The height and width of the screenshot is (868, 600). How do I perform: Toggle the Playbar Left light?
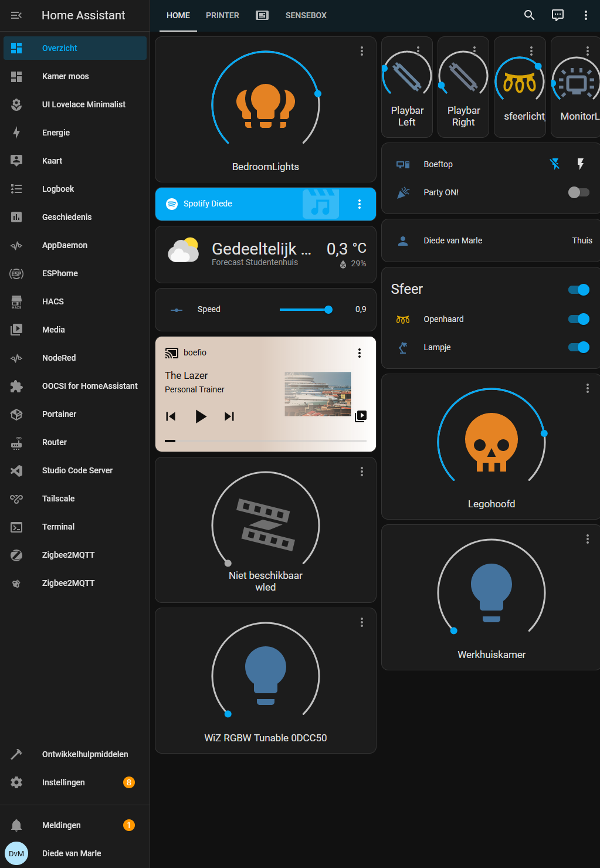(x=407, y=77)
